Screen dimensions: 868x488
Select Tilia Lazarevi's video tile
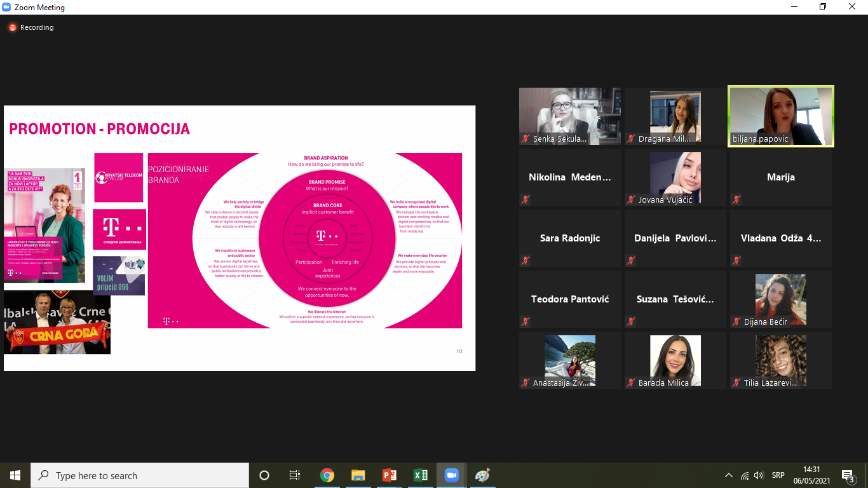tap(781, 360)
